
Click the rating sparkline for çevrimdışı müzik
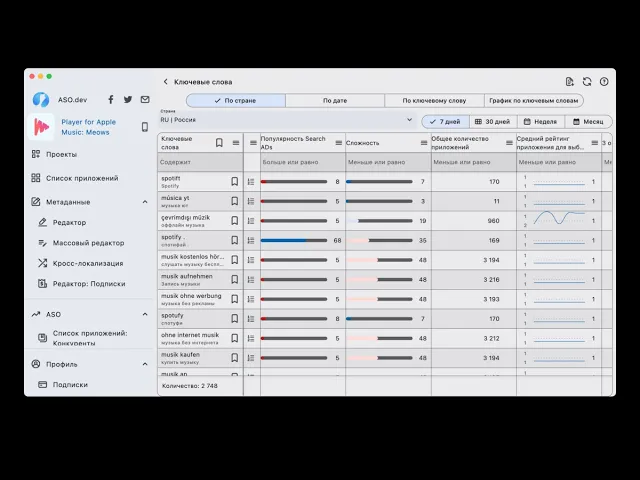(559, 218)
